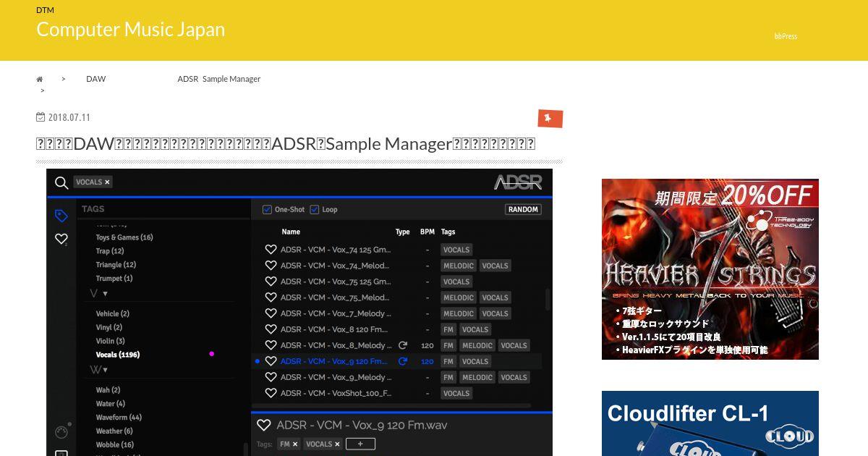Click the MELODIC tag on Vox_74_Melod row
This screenshot has width=868, height=456.
(x=459, y=266)
